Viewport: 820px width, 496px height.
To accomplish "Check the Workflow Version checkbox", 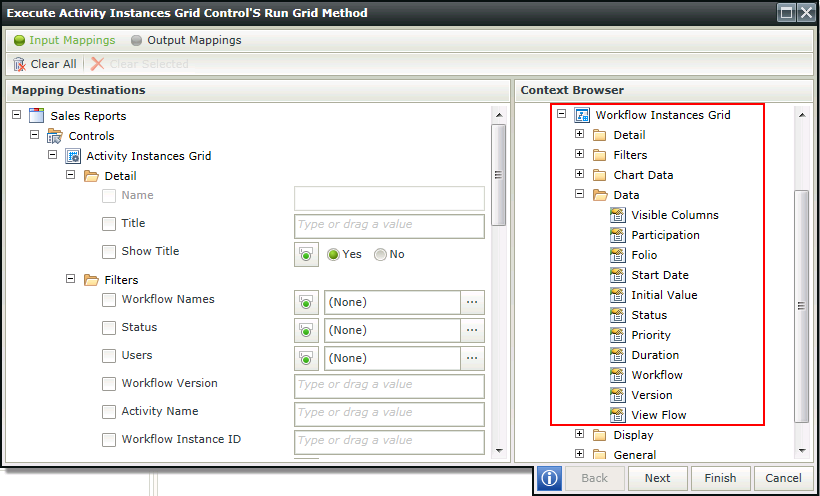I will 109,384.
